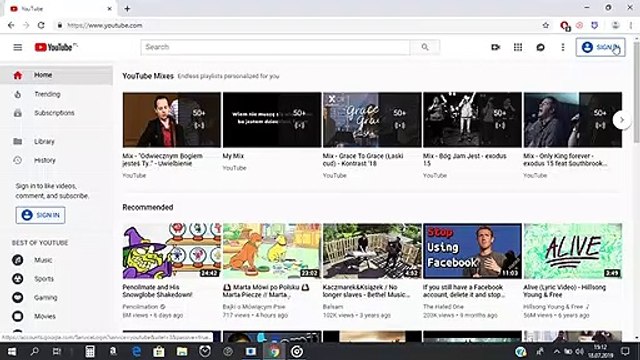Select Trending in the sidebar
640x360 pixels.
point(56,94)
